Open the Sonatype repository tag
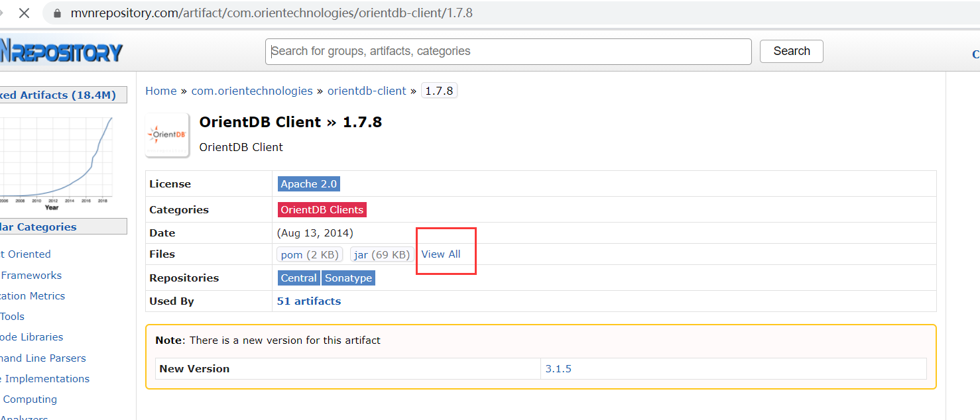This screenshot has width=980, height=420. [348, 278]
